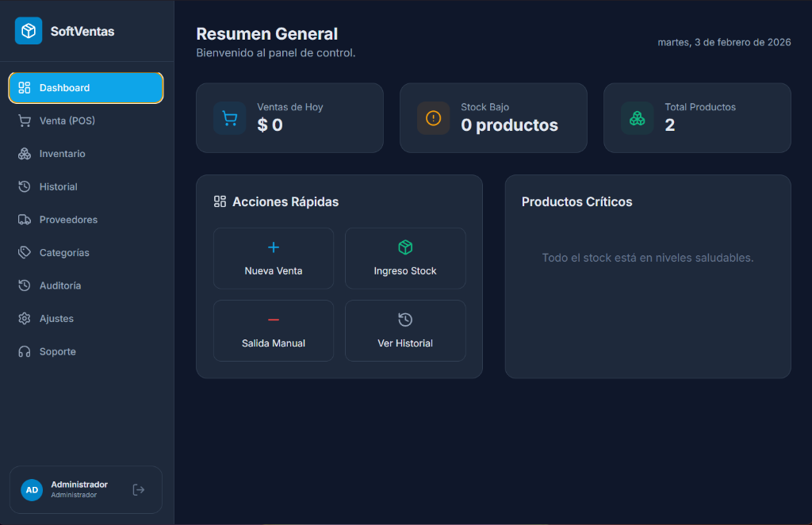
Task: Select Historial in the sidebar
Action: 59,186
